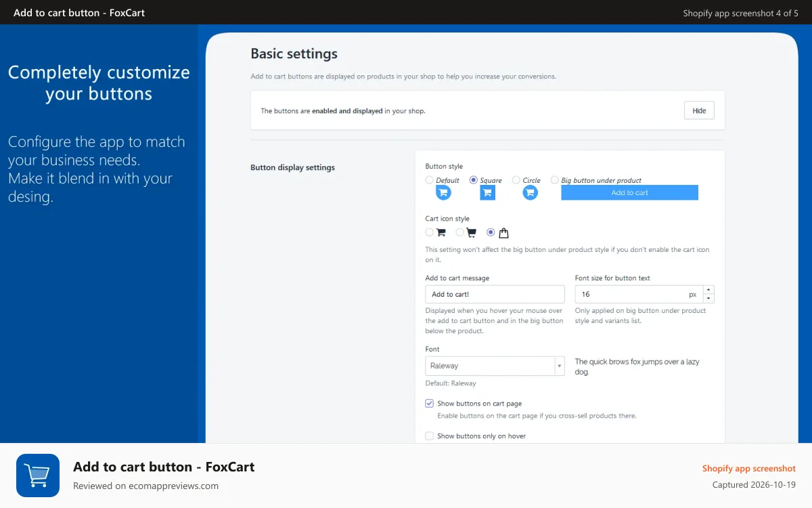Click the FoxCart app logo icon
The width and height of the screenshot is (812, 508).
pyautogui.click(x=38, y=475)
